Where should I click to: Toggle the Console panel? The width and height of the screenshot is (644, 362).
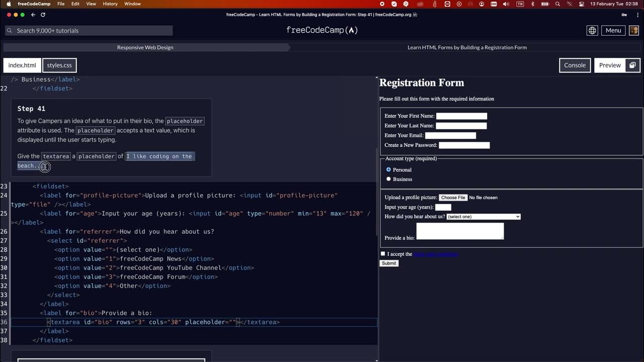pyautogui.click(x=575, y=65)
